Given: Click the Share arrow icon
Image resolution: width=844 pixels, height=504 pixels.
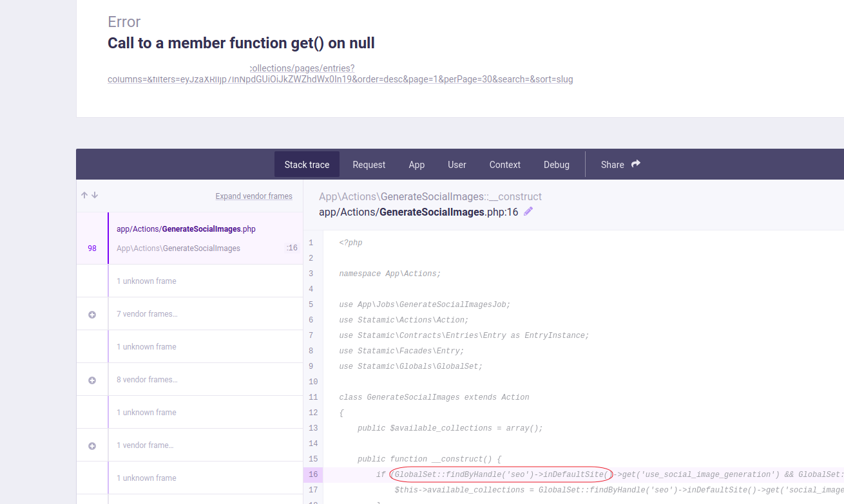Looking at the screenshot, I should tap(636, 164).
